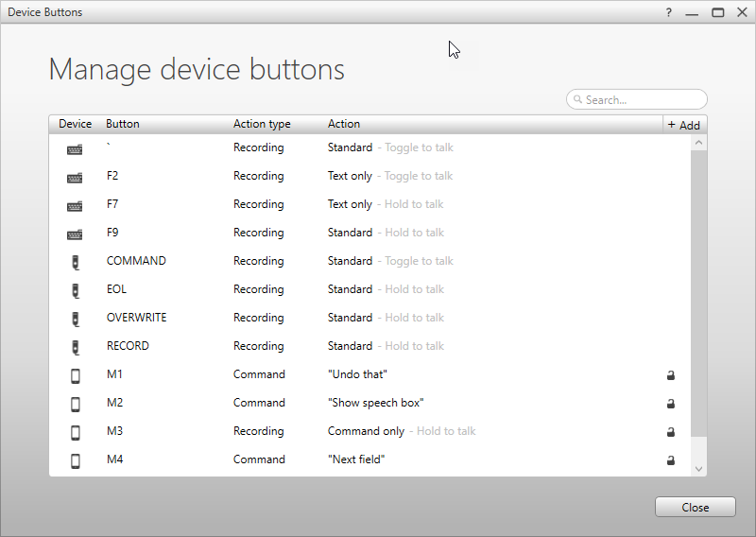Sort by the Button column header
This screenshot has width=756, height=537.
pos(123,124)
